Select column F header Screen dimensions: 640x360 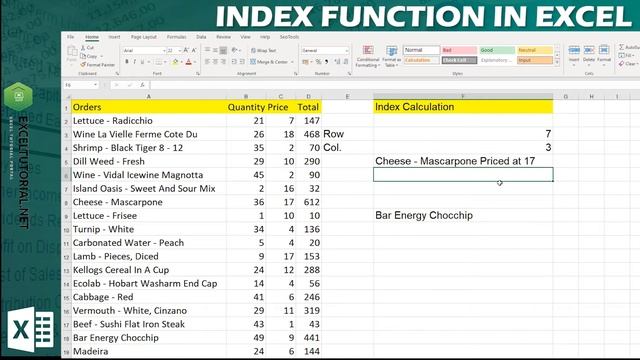[x=463, y=96]
